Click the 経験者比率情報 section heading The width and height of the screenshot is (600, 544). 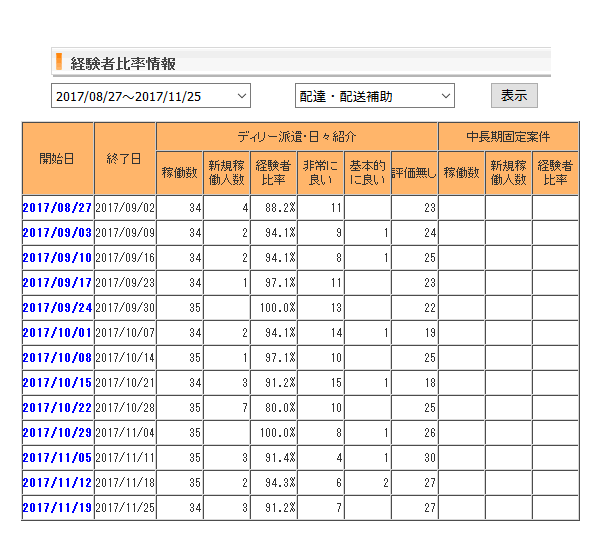(123, 63)
